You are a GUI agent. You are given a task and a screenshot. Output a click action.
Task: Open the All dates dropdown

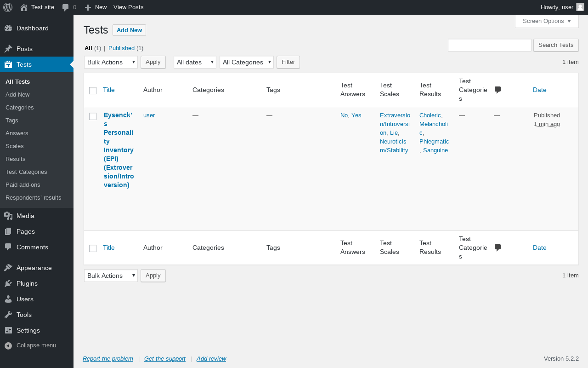(195, 62)
